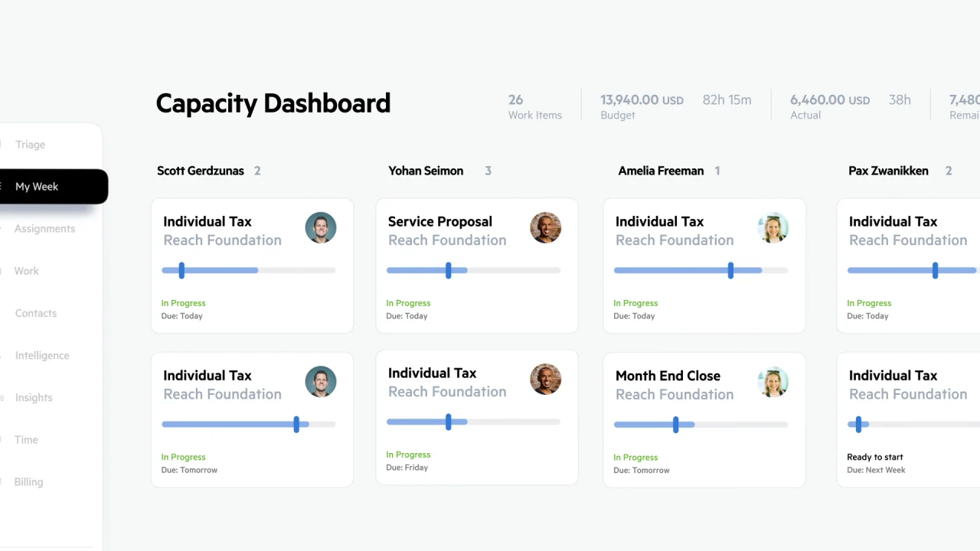Open Insights in the sidebar
This screenshot has height=551, width=980.
[x=34, y=398]
